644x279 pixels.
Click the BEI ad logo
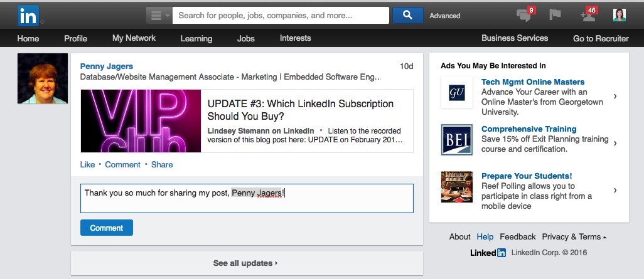(x=457, y=139)
